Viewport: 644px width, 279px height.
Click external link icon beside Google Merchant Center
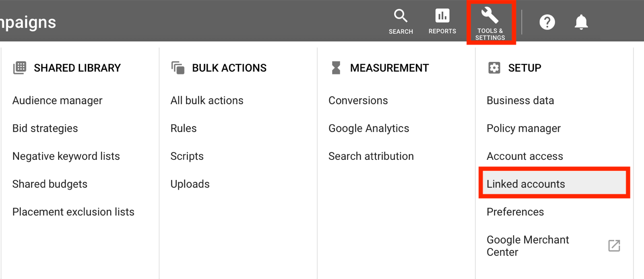click(614, 246)
